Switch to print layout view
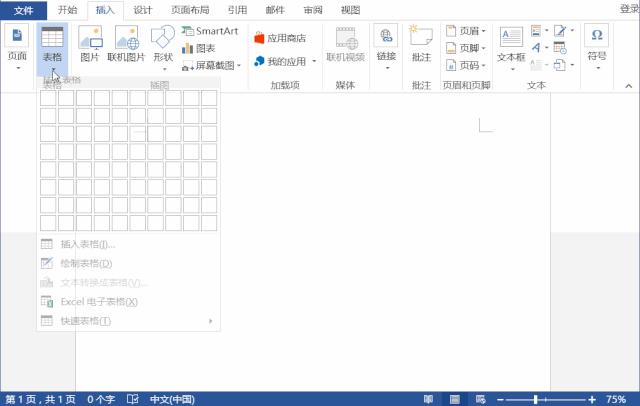The height and width of the screenshot is (406, 640). coord(455,399)
